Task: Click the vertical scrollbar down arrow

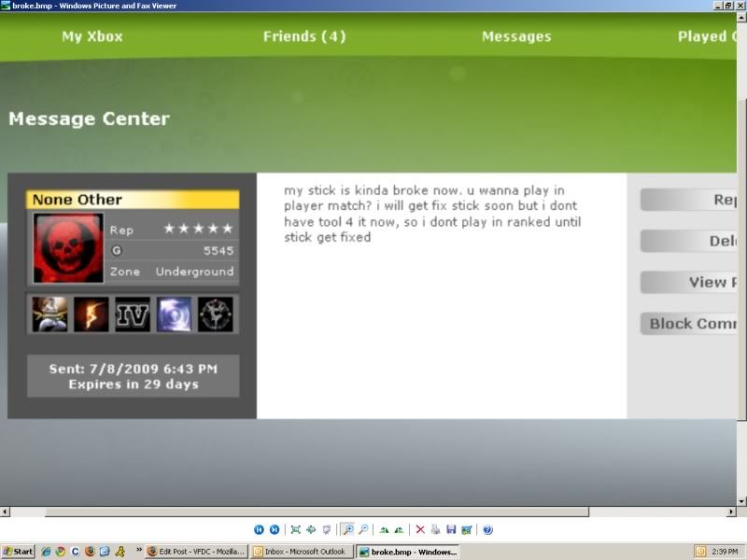Action: click(741, 501)
